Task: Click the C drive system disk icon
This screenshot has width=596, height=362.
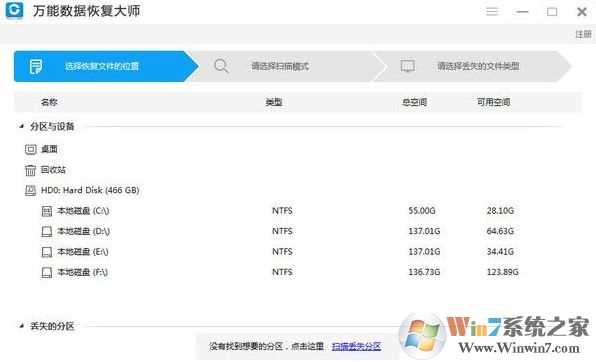Action: [47, 211]
